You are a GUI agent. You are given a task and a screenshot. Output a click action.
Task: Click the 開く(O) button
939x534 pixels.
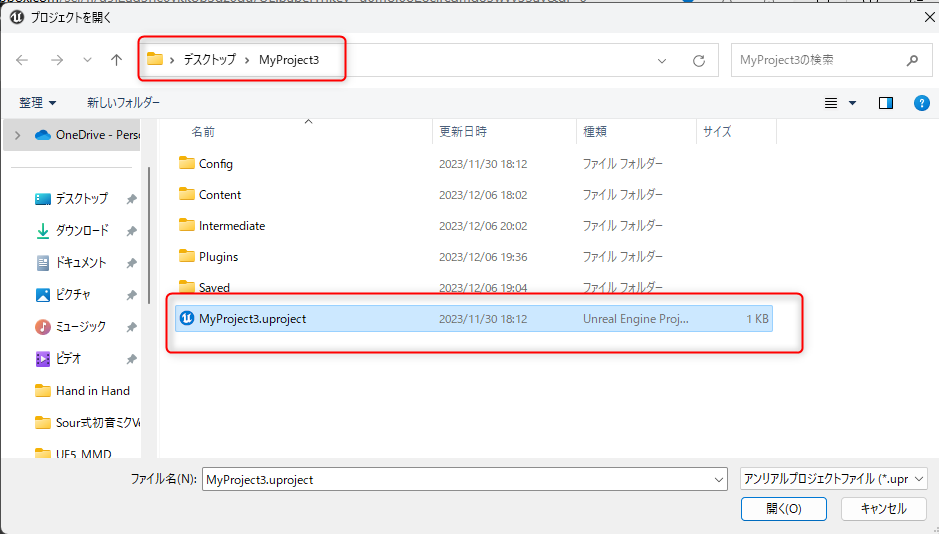pyautogui.click(x=784, y=509)
